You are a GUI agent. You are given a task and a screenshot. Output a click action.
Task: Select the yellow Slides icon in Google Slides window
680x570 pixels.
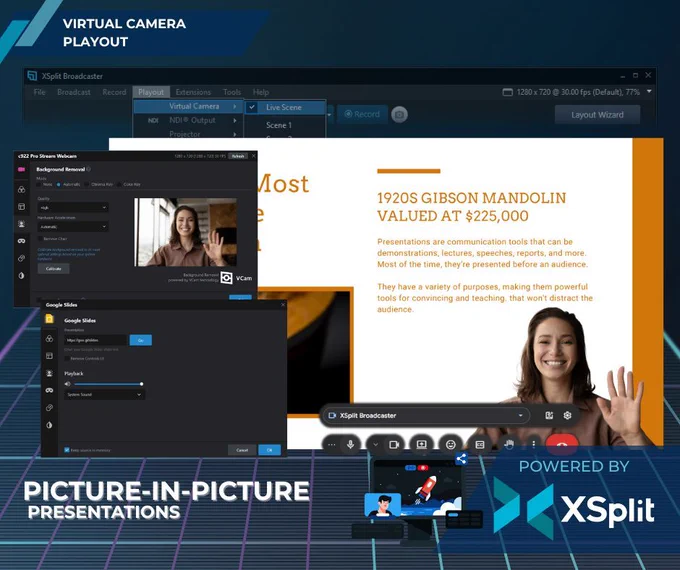tap(49, 319)
